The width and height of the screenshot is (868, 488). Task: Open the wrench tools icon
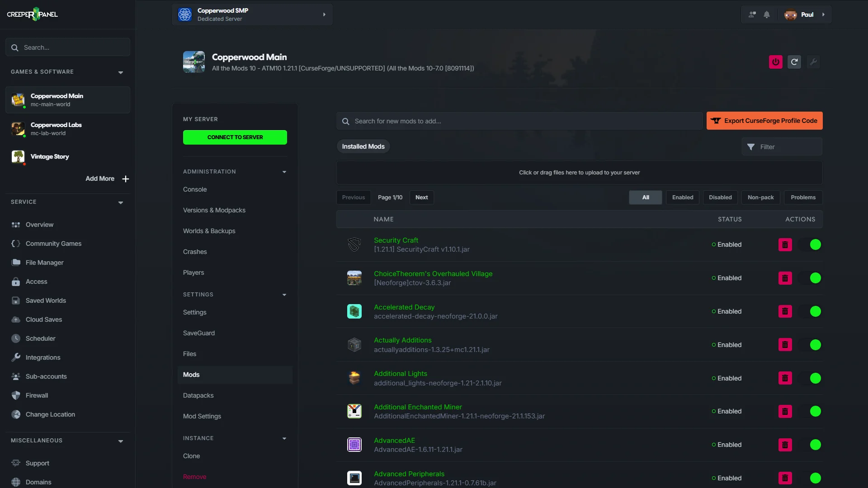pyautogui.click(x=813, y=62)
